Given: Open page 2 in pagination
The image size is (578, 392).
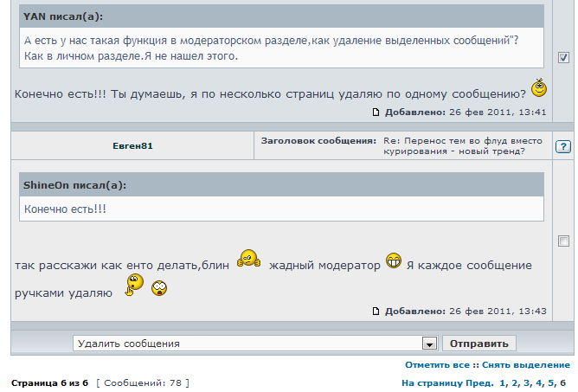Looking at the screenshot, I should tap(514, 383).
